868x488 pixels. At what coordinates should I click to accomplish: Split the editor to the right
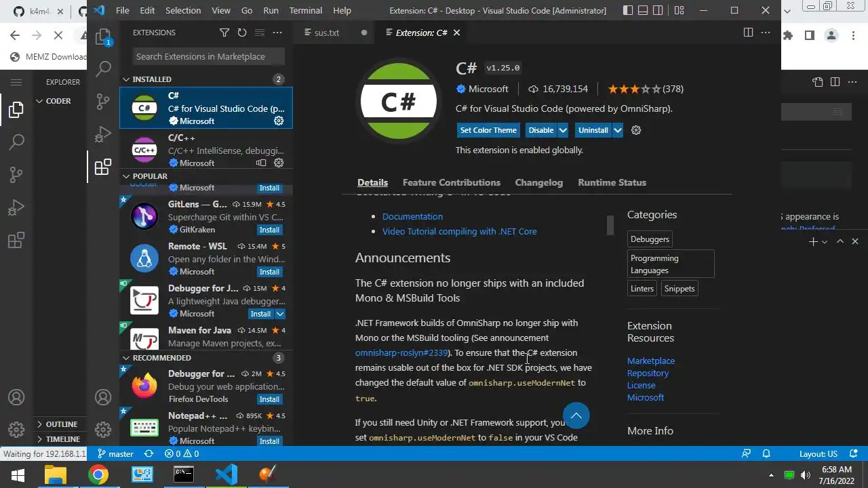point(748,33)
